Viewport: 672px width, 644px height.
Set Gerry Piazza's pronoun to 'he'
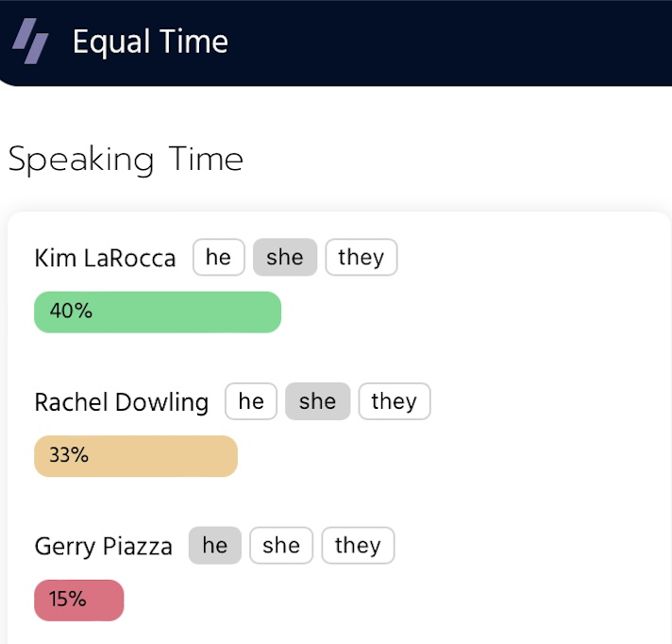click(215, 546)
